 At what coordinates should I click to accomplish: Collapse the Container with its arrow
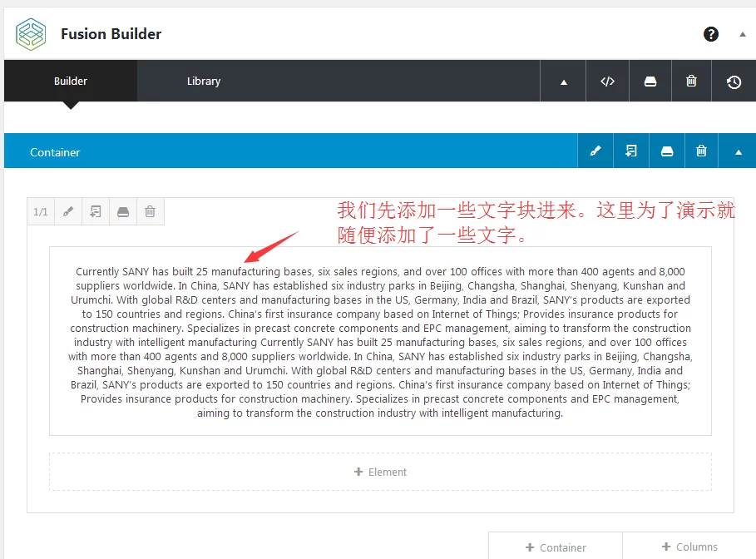[738, 151]
